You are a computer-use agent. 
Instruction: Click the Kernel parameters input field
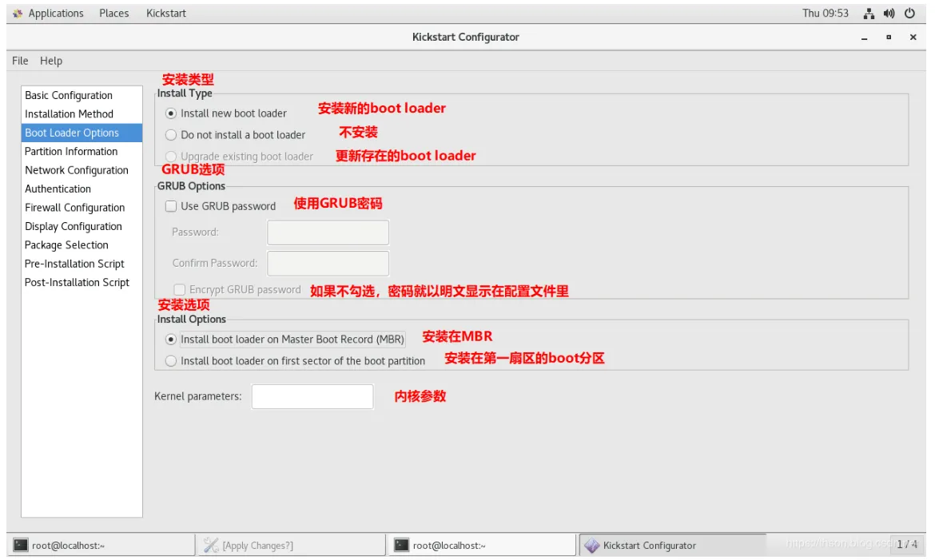coord(312,396)
